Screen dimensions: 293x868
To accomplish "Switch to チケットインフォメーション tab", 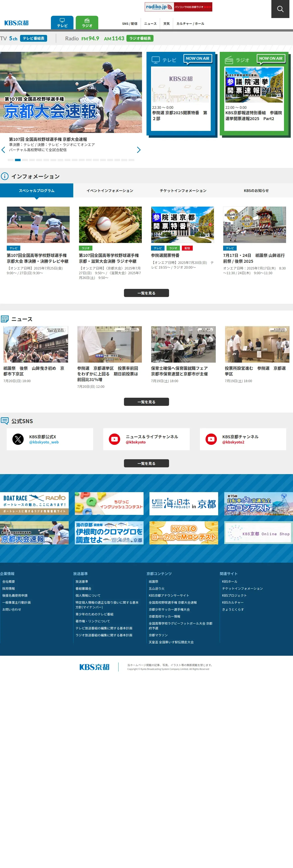I will (183, 190).
